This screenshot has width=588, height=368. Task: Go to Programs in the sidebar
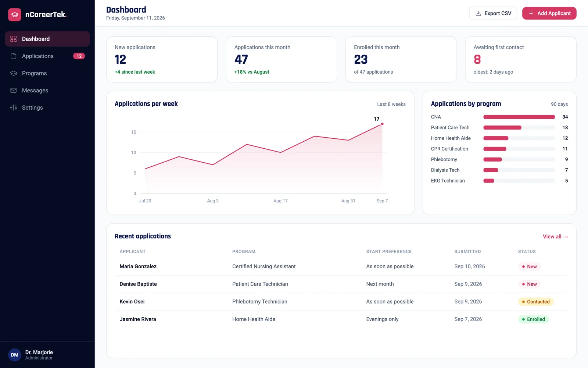(47, 73)
